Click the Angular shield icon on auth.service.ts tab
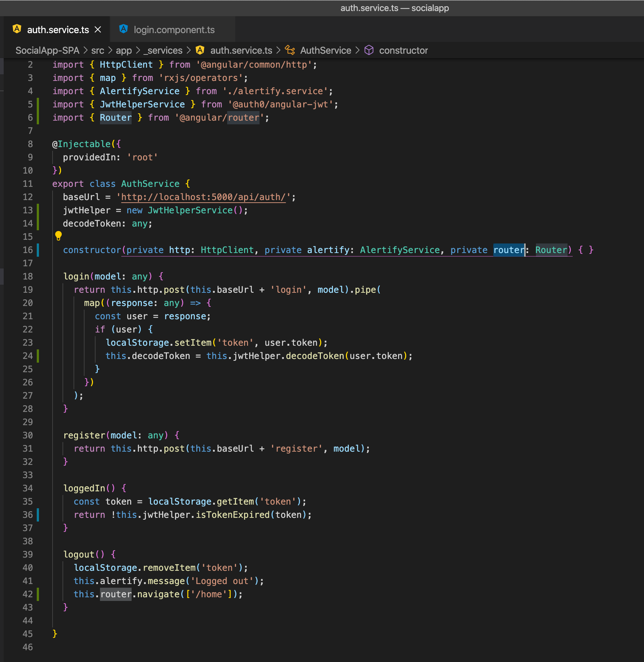The height and width of the screenshot is (662, 644). 17,29
